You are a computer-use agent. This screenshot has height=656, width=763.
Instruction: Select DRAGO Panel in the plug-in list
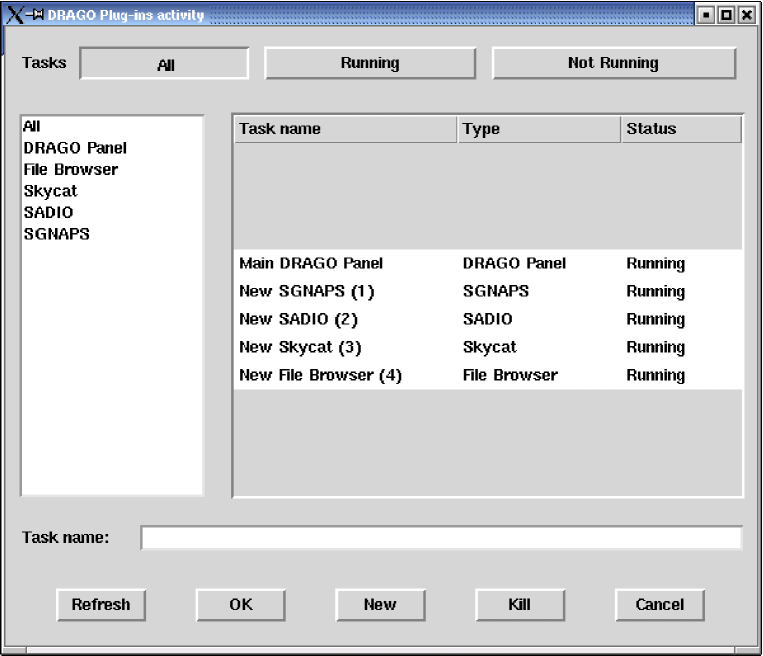pyautogui.click(x=75, y=148)
